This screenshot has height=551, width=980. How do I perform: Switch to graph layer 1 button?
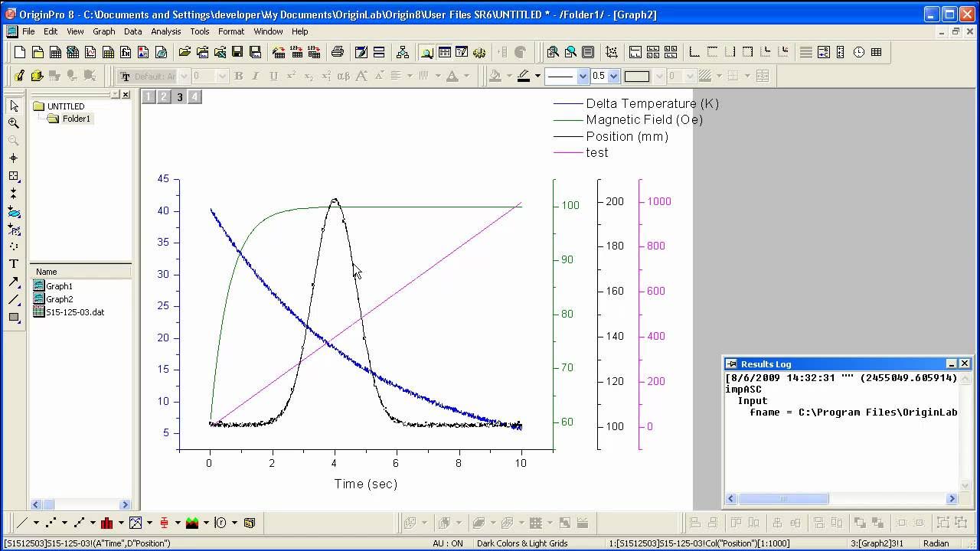click(x=149, y=96)
